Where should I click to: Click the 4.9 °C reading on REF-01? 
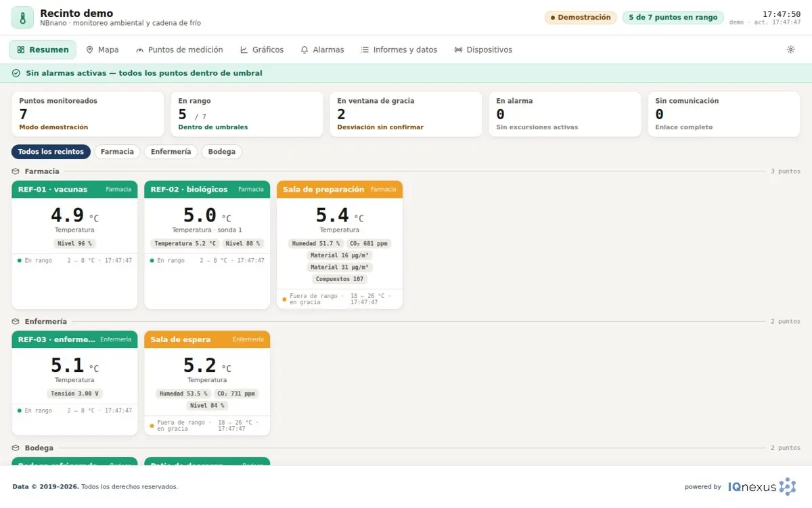pos(74,215)
